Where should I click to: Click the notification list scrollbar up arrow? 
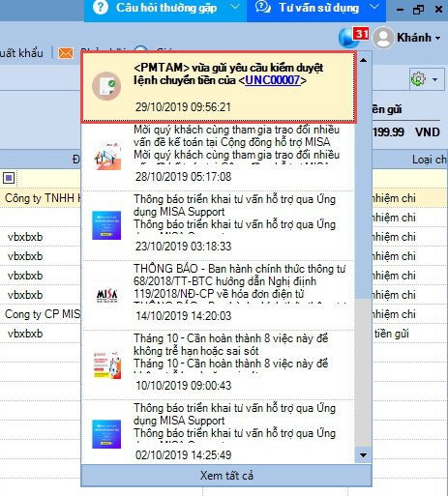coord(363,60)
